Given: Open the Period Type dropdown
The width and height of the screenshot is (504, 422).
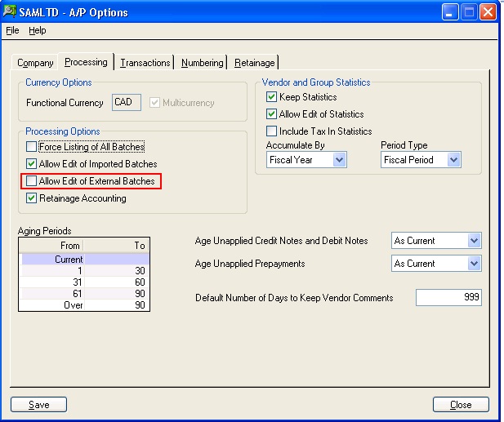Looking at the screenshot, I should (x=453, y=160).
